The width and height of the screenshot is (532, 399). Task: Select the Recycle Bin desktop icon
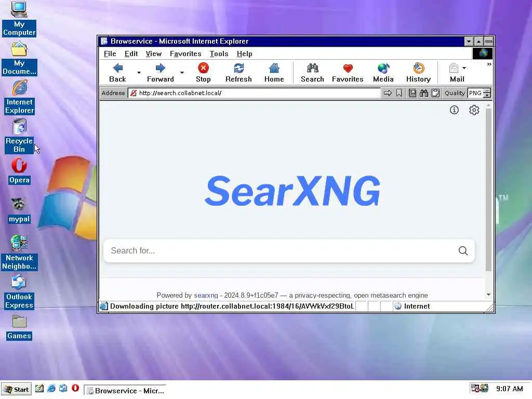[19, 136]
